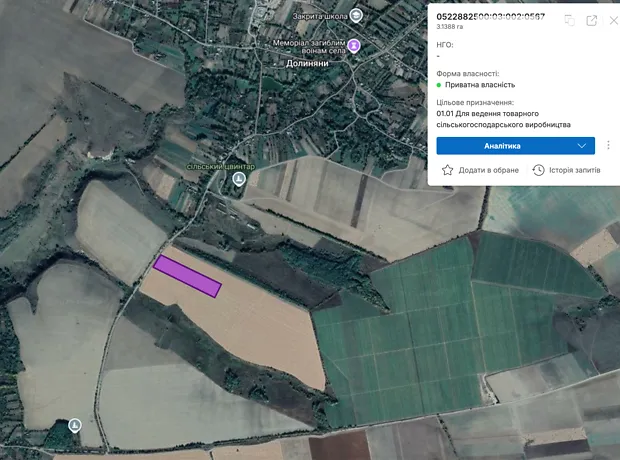Open the Історія запитів text link
The image size is (620, 460).
pyautogui.click(x=574, y=171)
